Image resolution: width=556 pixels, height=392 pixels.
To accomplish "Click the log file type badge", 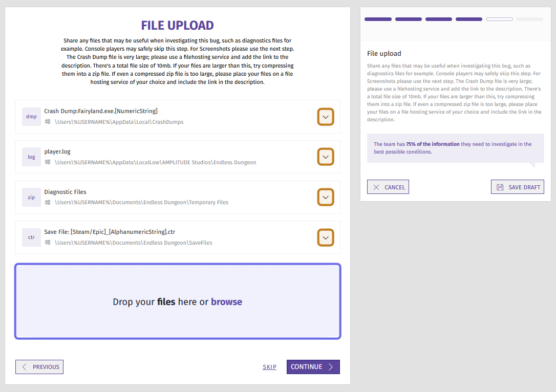I will click(x=31, y=157).
